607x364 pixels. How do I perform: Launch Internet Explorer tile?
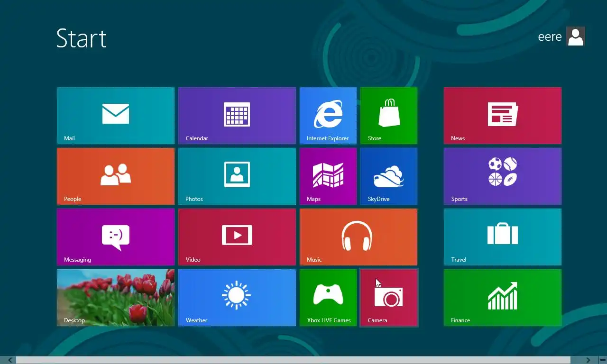tap(328, 116)
